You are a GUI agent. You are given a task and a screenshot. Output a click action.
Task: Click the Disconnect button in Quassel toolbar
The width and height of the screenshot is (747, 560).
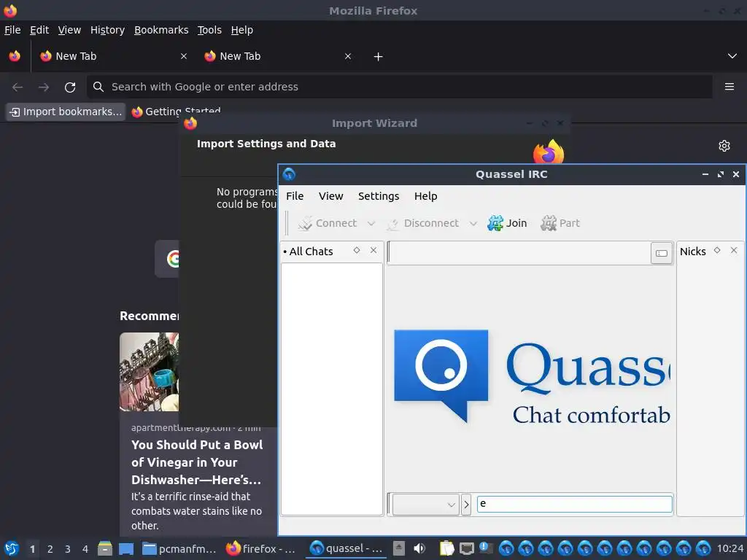[422, 223]
